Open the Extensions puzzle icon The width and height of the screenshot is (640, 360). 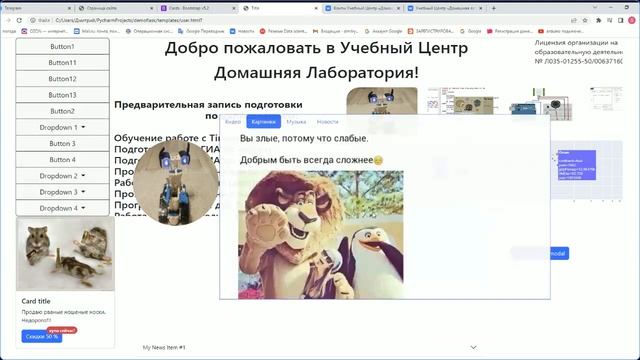point(598,20)
